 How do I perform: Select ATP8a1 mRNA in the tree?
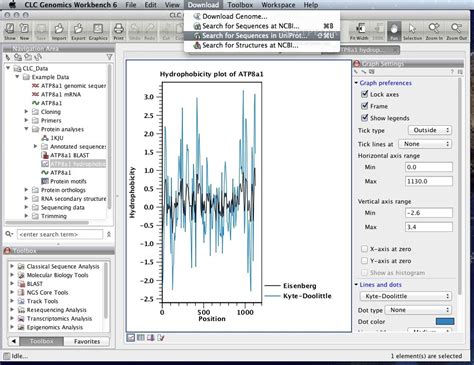pos(61,94)
